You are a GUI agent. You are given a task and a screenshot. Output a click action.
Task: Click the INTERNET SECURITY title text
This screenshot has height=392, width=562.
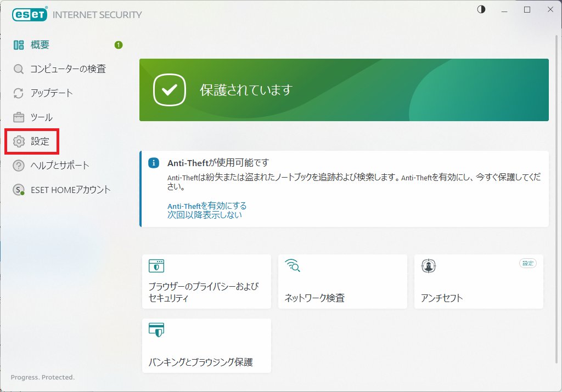[97, 15]
